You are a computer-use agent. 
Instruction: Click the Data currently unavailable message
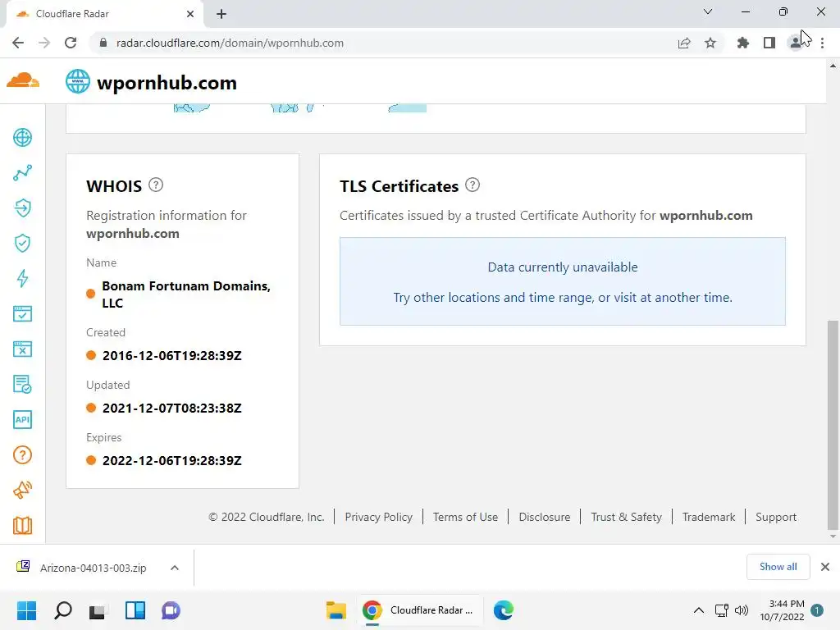(x=563, y=267)
